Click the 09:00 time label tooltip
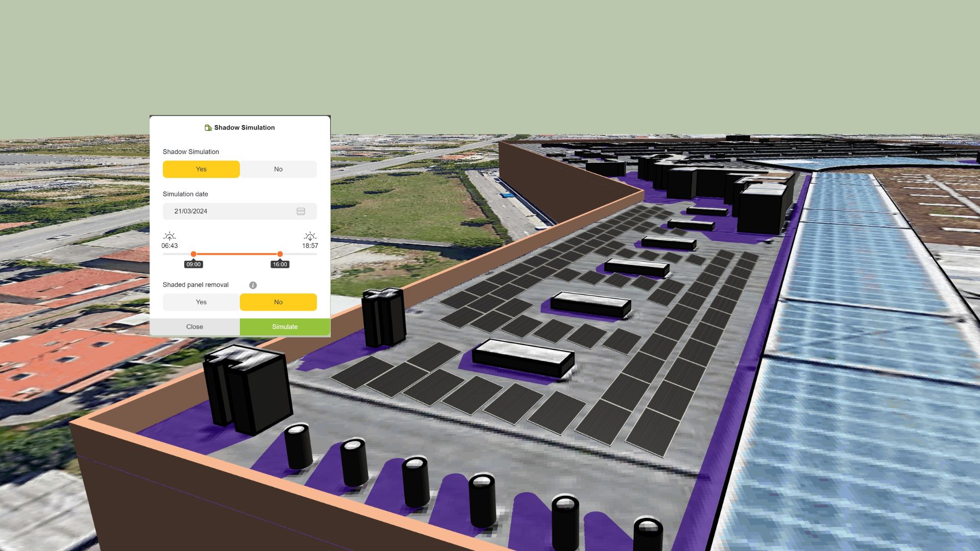The width and height of the screenshot is (980, 551). pos(193,264)
